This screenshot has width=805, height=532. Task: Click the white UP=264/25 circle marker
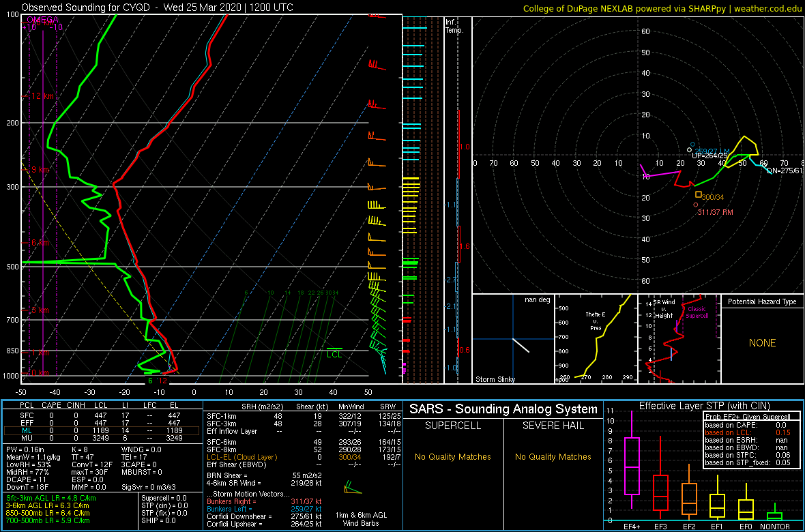click(690, 149)
